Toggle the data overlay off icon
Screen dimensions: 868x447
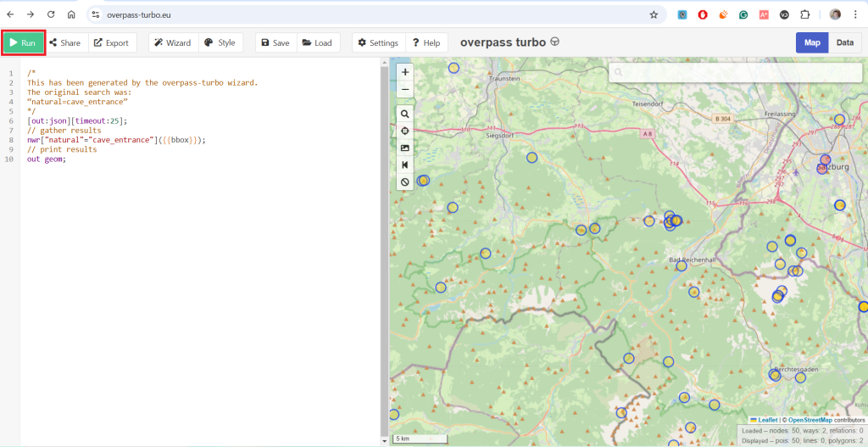pyautogui.click(x=404, y=182)
